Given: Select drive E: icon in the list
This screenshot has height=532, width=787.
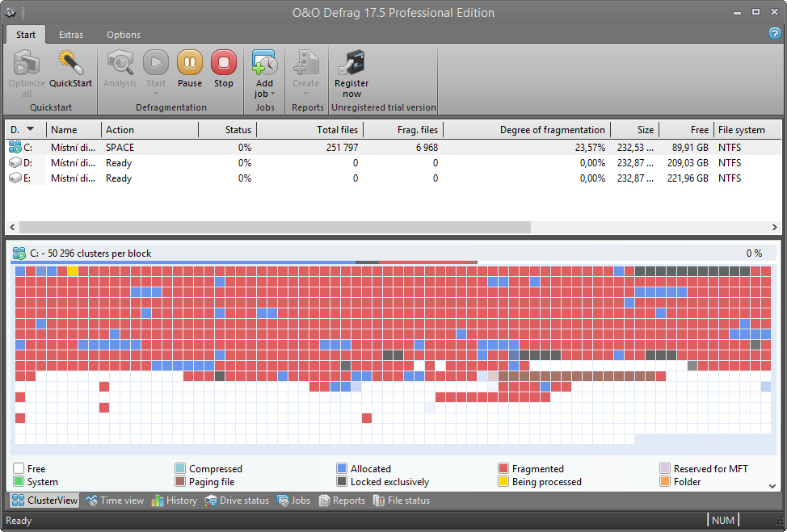Looking at the screenshot, I should click(x=15, y=178).
